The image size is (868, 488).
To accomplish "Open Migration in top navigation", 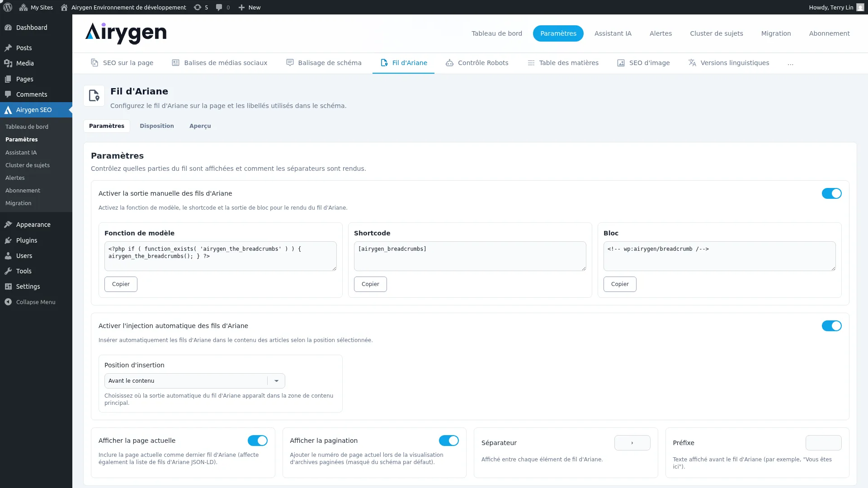I will (776, 33).
